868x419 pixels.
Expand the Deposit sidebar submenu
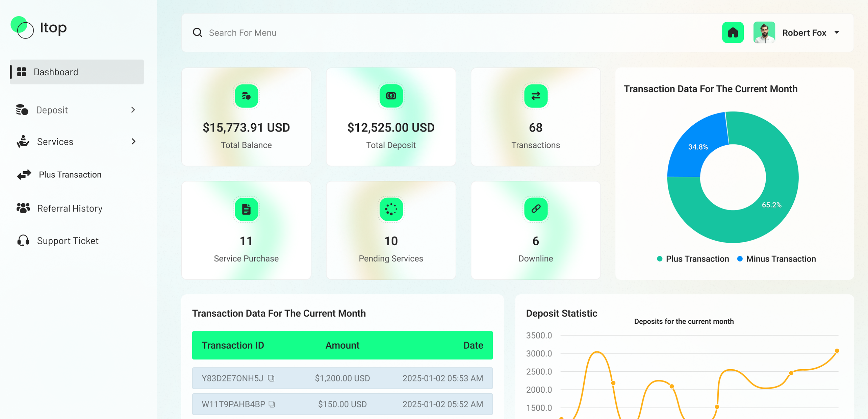[133, 110]
